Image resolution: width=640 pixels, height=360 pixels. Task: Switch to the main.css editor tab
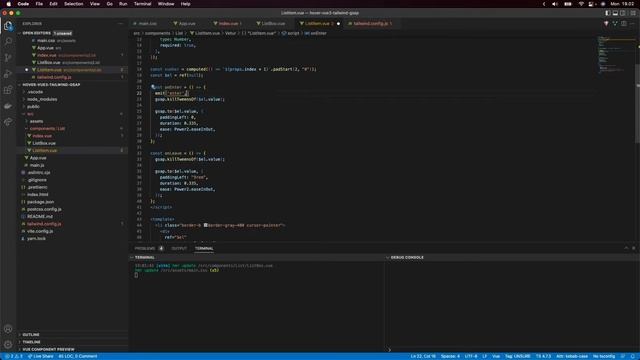point(148,24)
